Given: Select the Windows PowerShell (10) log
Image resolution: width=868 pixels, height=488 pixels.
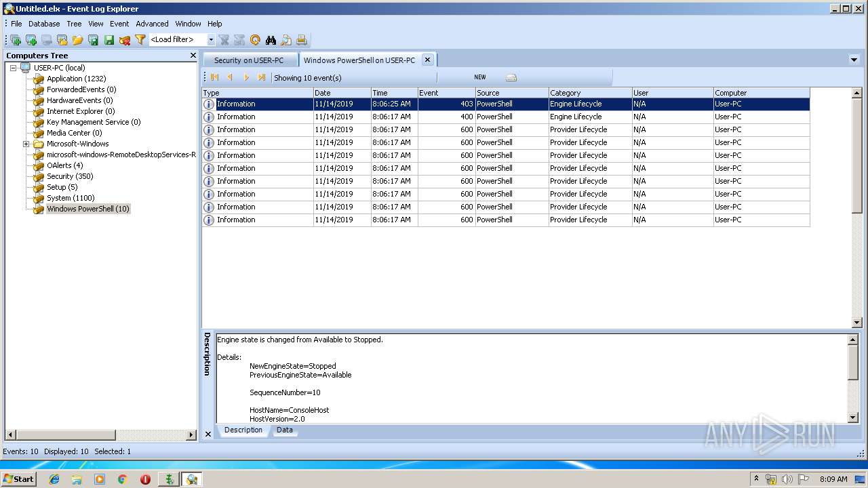Looking at the screenshot, I should coord(87,209).
